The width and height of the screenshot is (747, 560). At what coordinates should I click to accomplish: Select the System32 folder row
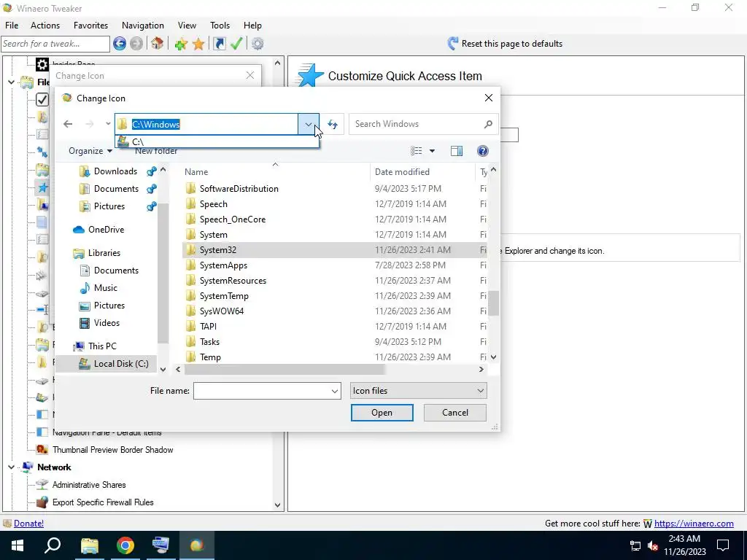click(335, 250)
